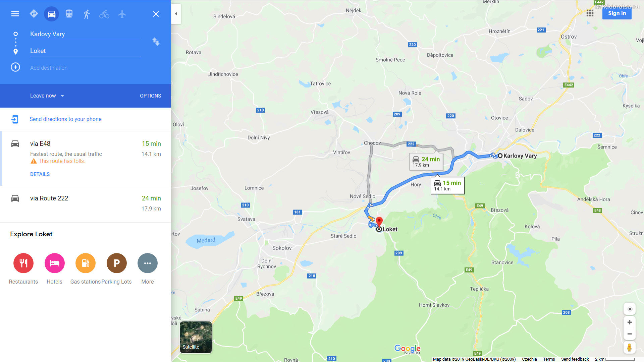The height and width of the screenshot is (362, 644).
Task: Zoom in on the map
Action: [630, 322]
